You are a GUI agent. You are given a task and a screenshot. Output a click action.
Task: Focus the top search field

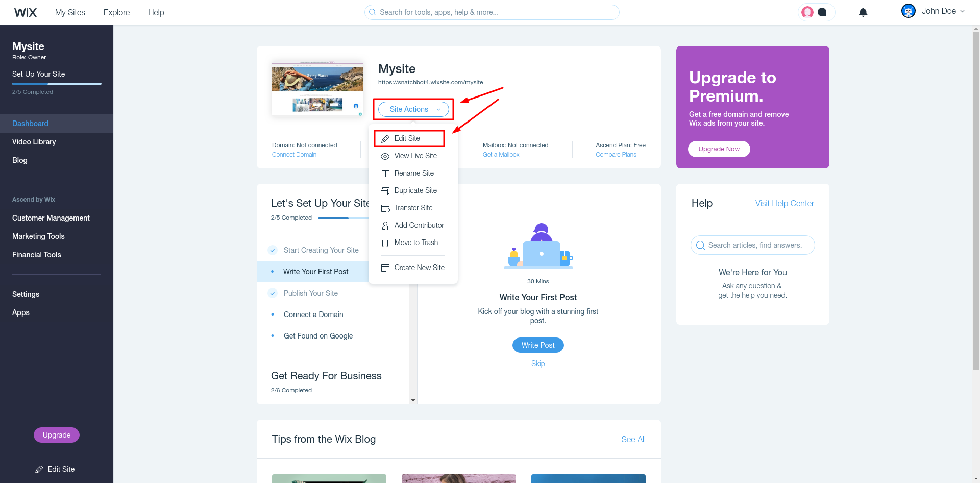point(492,12)
